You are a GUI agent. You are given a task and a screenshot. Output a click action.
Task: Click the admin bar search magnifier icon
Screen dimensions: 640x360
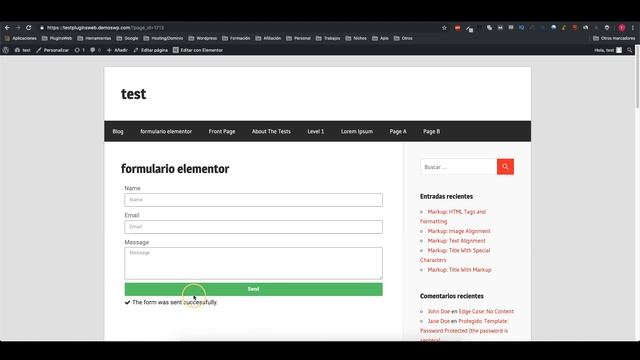pyautogui.click(x=629, y=50)
